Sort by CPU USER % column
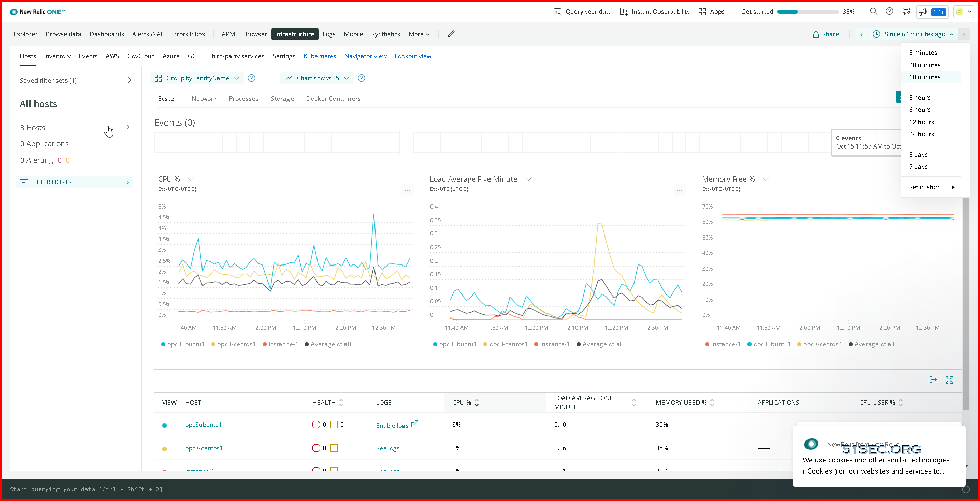Viewport: 980px width, 501px height. tap(901, 402)
